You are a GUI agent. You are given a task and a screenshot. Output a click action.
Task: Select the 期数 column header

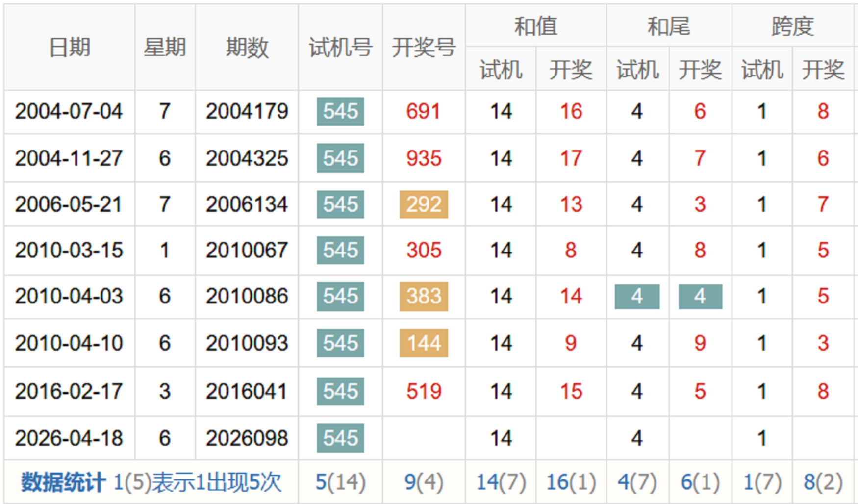click(x=247, y=48)
